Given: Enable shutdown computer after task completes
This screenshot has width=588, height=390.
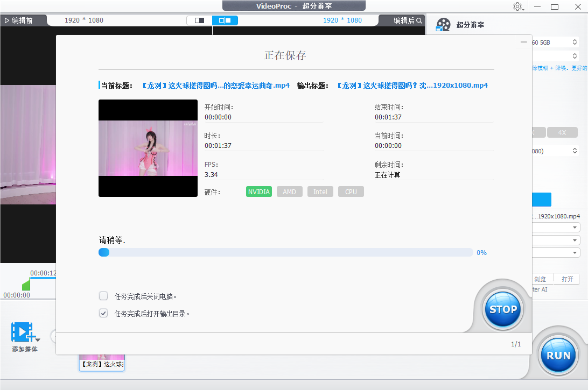Looking at the screenshot, I should [x=103, y=295].
